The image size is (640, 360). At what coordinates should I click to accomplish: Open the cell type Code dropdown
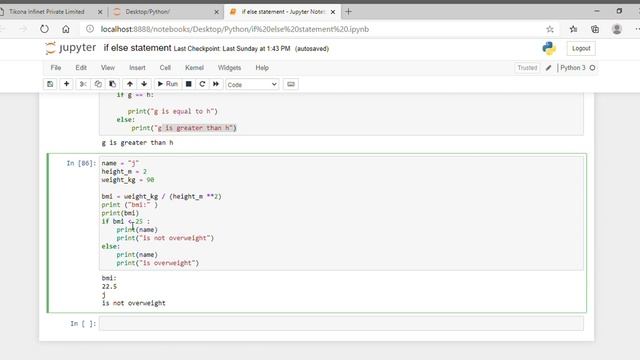click(x=252, y=84)
